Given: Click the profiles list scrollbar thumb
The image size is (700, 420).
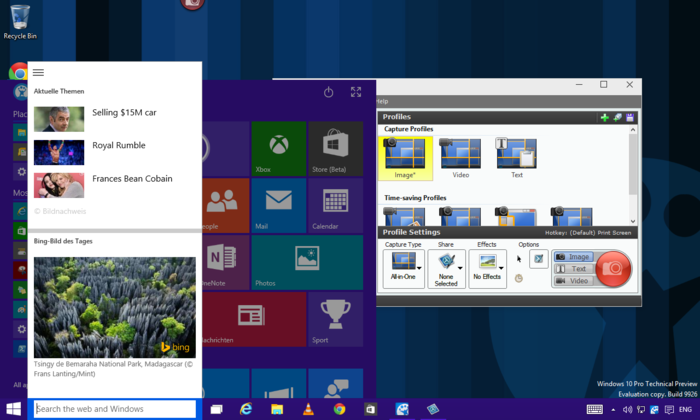Looking at the screenshot, I should tap(633, 164).
